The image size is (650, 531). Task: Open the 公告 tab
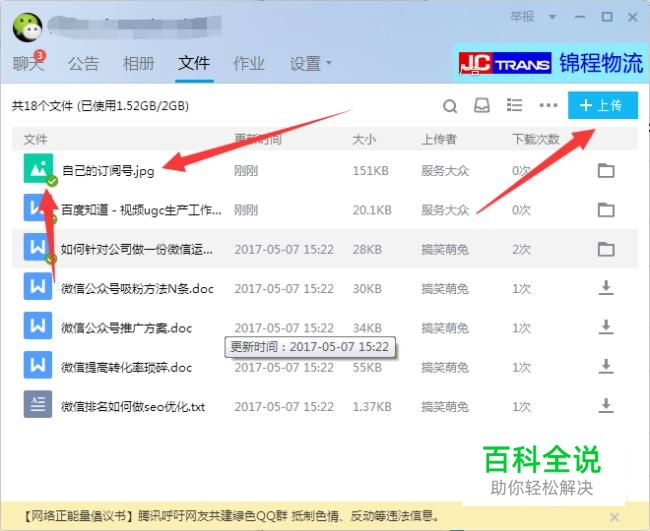click(83, 63)
